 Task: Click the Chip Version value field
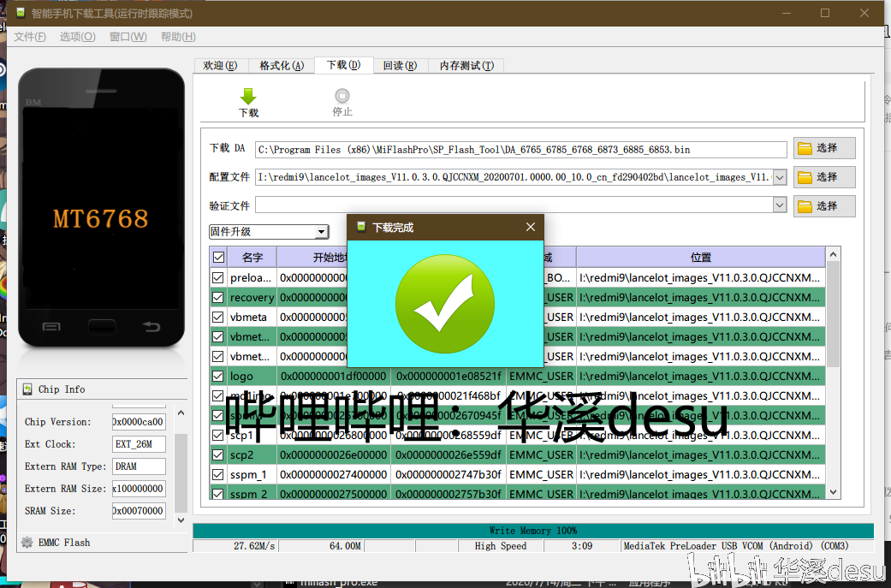[x=139, y=422]
